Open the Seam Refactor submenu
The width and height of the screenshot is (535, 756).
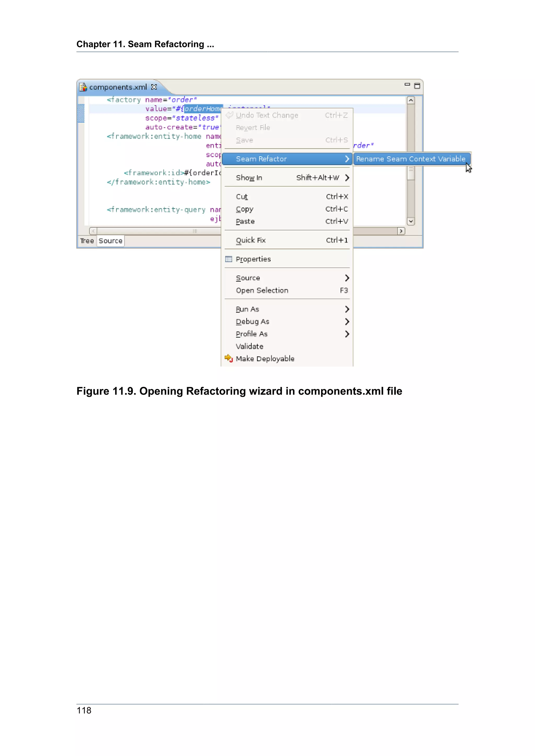click(x=287, y=159)
